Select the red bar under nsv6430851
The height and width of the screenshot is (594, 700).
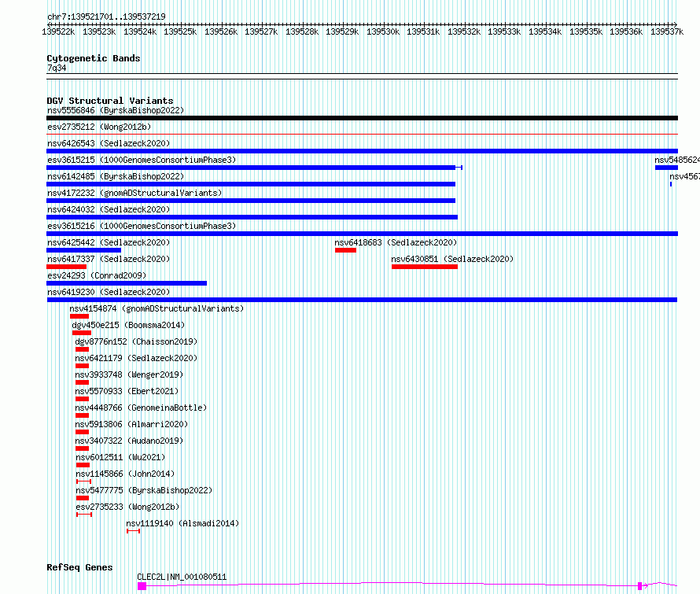coord(425,267)
